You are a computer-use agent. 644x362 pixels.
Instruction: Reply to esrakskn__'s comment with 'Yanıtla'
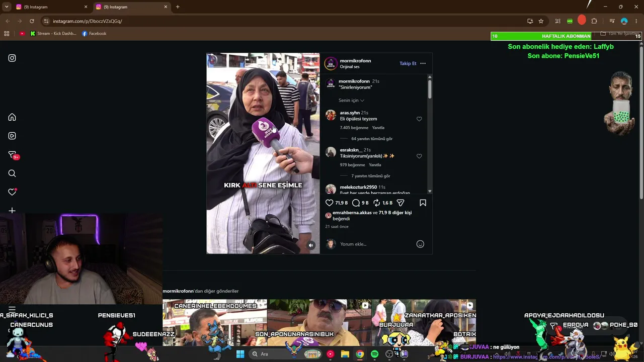pyautogui.click(x=375, y=165)
